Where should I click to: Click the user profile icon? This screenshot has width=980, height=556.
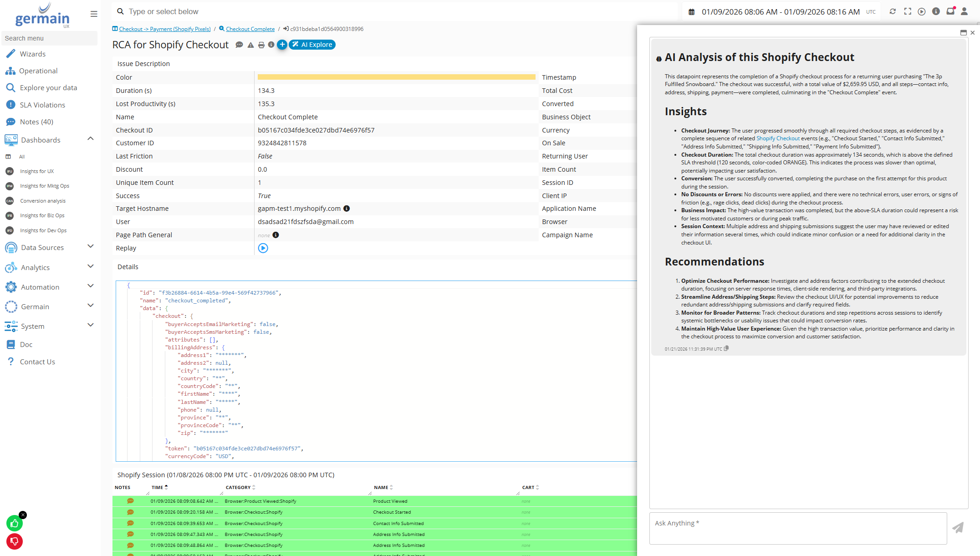[x=964, y=12]
